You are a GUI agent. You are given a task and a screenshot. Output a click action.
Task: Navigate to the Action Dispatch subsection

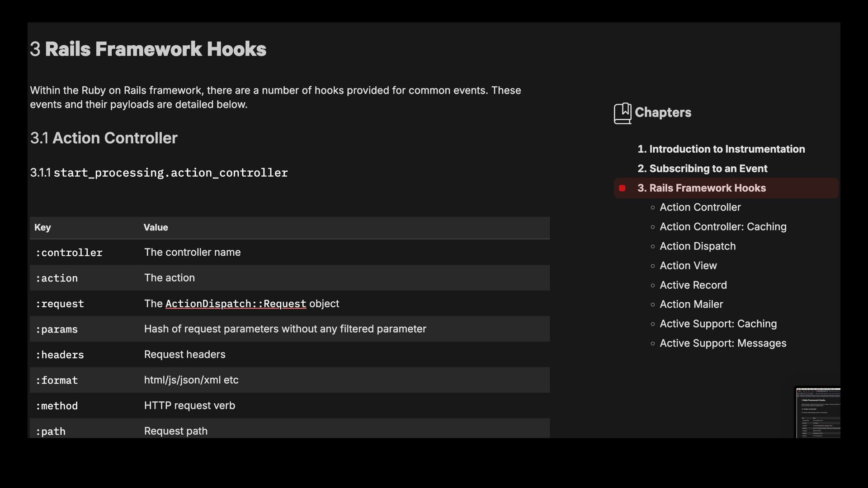(697, 246)
